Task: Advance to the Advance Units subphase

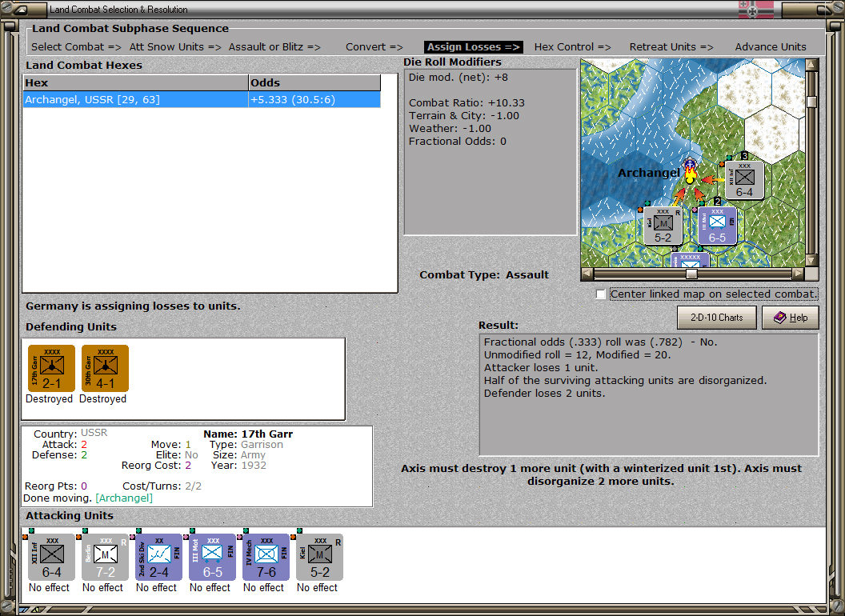Action: [x=770, y=46]
